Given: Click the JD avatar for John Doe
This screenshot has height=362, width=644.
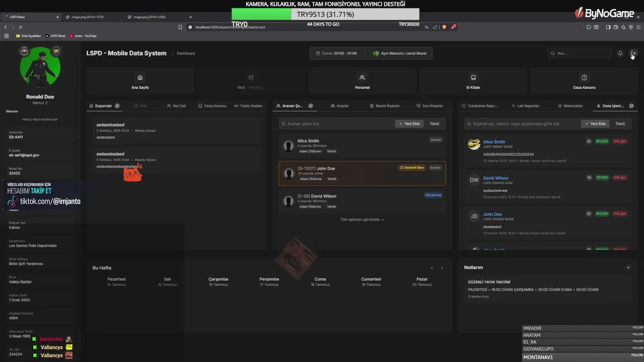Looking at the screenshot, I should [x=474, y=216].
